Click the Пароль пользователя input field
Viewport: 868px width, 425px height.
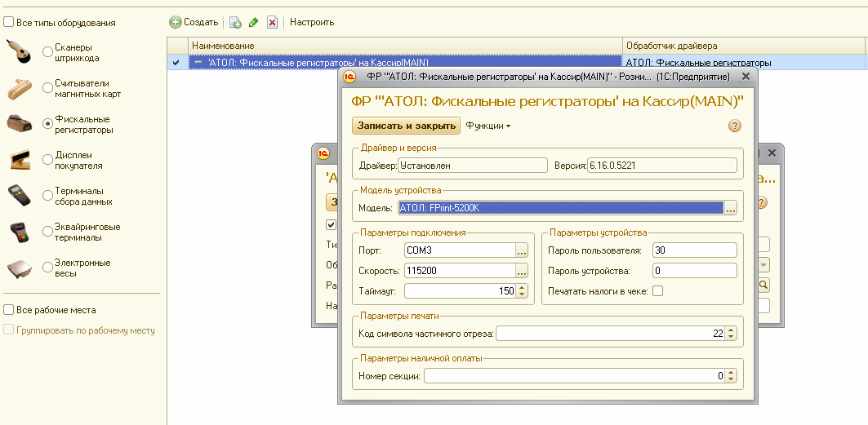coord(694,250)
